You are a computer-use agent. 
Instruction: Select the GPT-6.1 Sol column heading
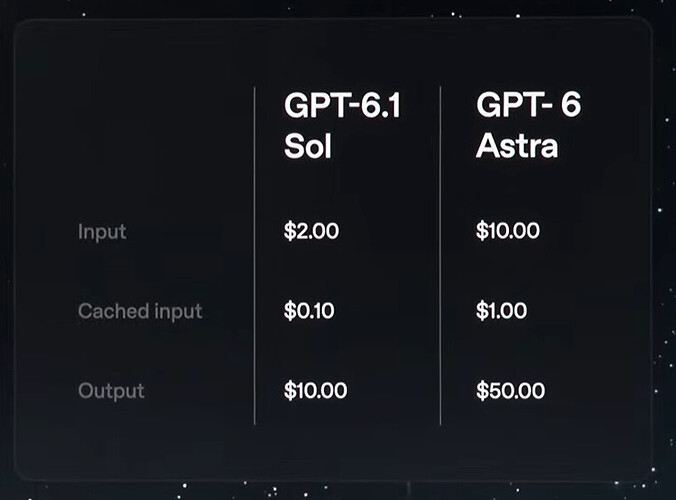(x=342, y=126)
